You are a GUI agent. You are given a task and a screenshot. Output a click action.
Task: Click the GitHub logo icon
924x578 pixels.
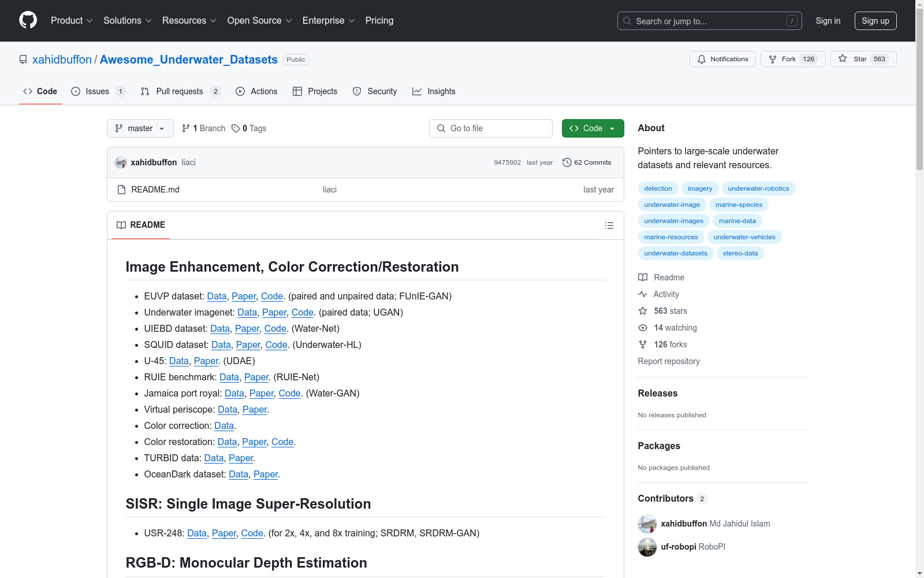pyautogui.click(x=28, y=20)
